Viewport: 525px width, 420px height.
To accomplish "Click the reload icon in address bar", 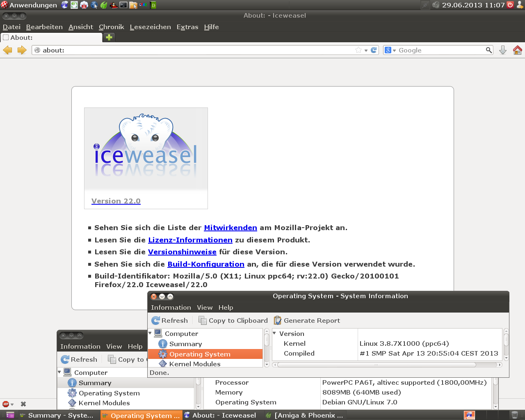I will coord(374,50).
